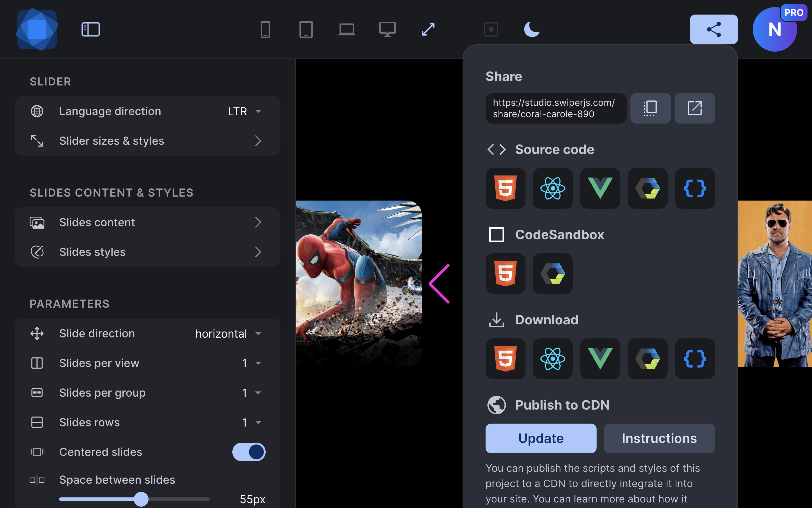812x508 pixels.
Task: Toggle dark mode moon icon
Action: pos(532,29)
